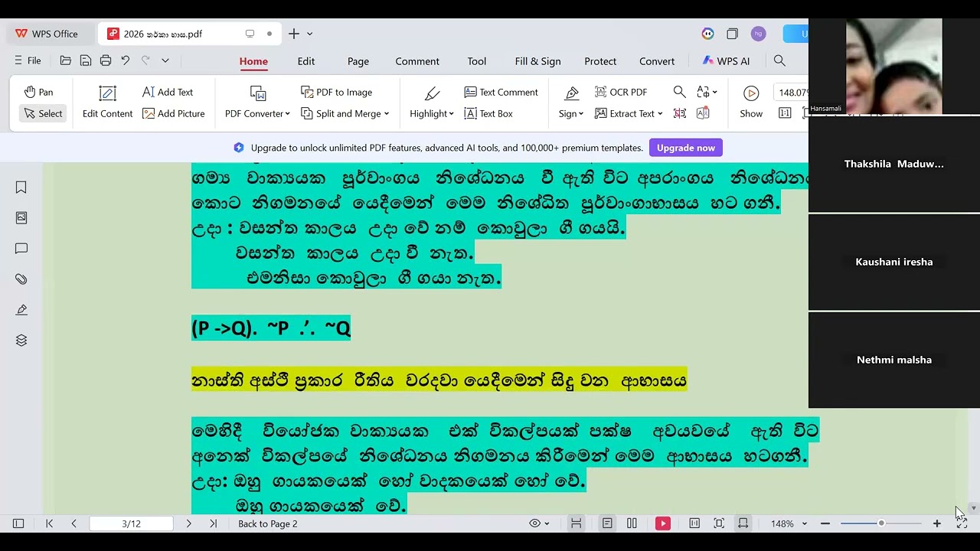Click the Save icon in quick access
Screen dimensions: 980x551
[86, 60]
